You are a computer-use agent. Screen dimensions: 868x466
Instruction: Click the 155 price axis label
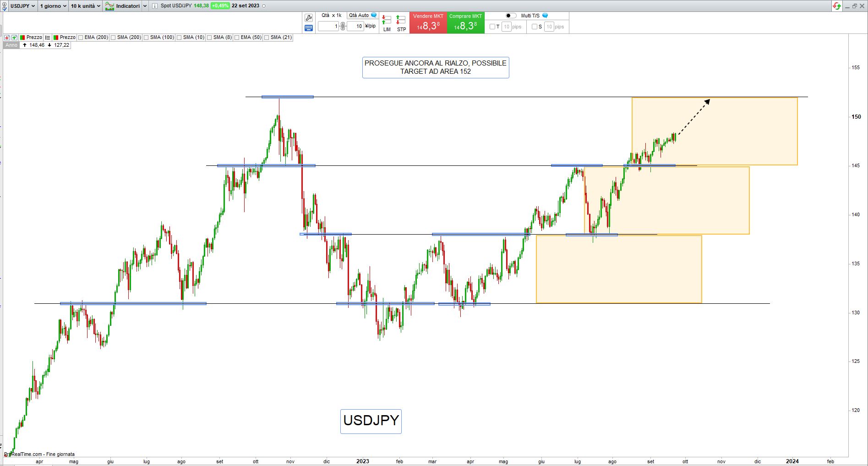(856, 68)
